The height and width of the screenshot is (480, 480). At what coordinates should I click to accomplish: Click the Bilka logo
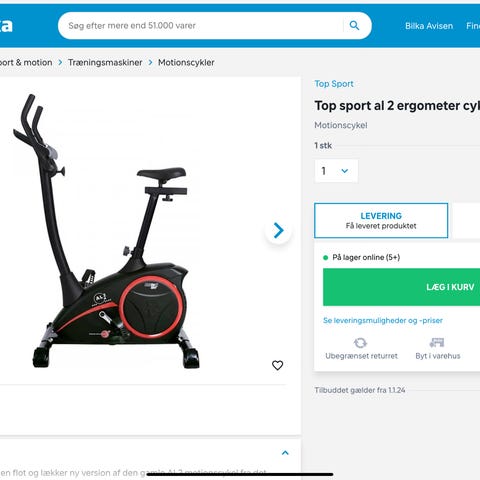click(6, 26)
